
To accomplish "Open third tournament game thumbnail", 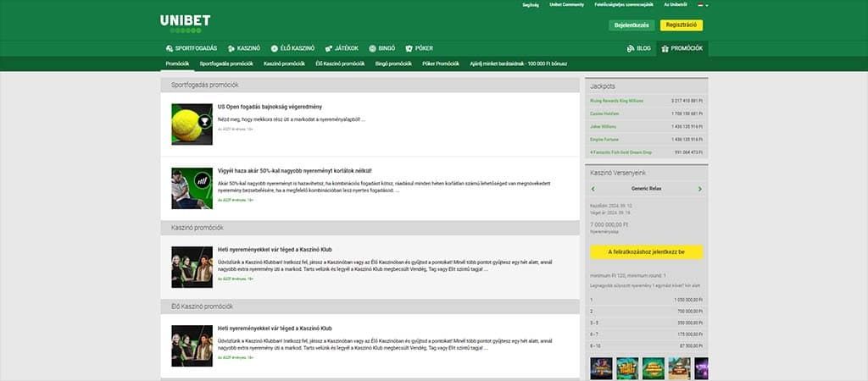I will (654, 368).
